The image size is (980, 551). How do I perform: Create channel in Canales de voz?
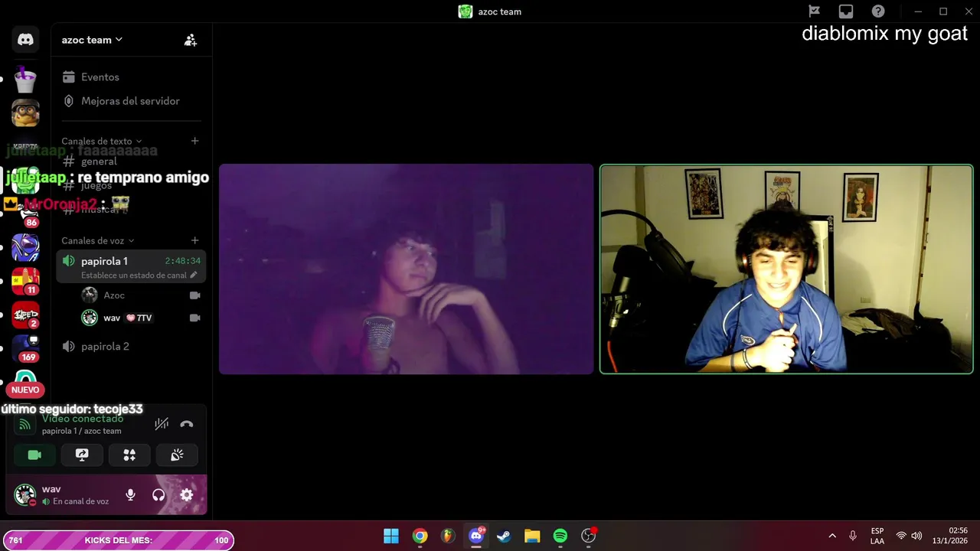[194, 240]
